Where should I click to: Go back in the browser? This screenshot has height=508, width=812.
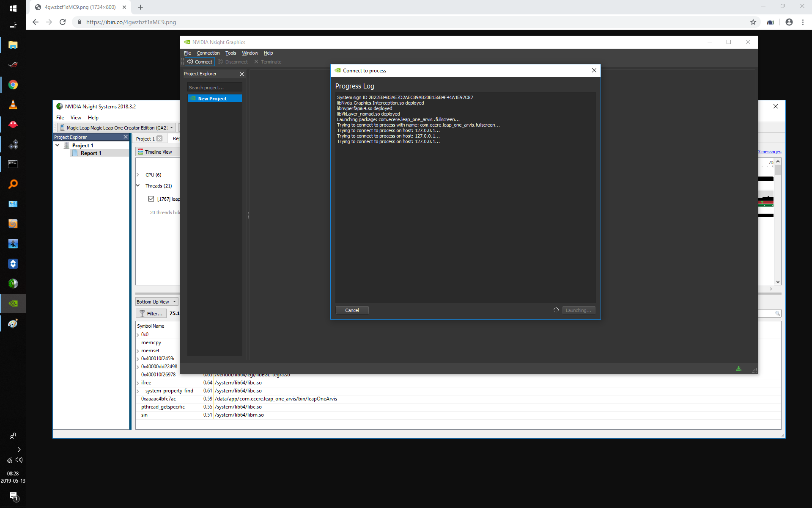click(36, 22)
